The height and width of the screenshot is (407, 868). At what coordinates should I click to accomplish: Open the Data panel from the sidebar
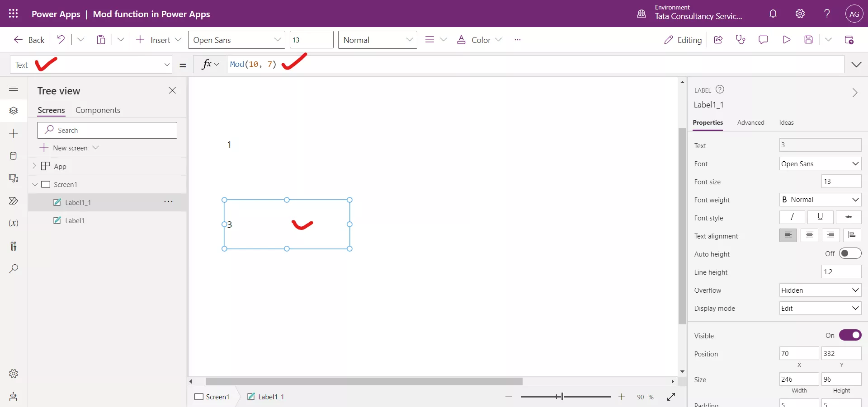(x=14, y=156)
